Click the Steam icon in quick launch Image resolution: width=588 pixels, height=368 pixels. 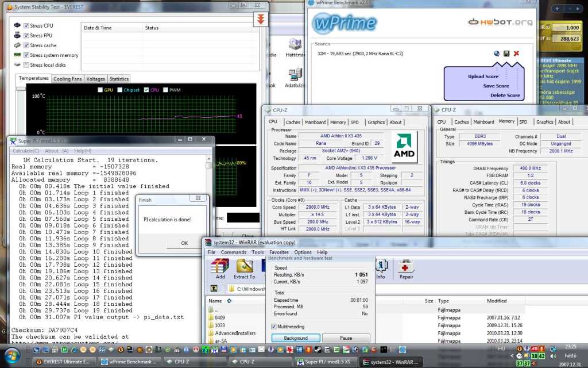pyautogui.click(x=318, y=350)
